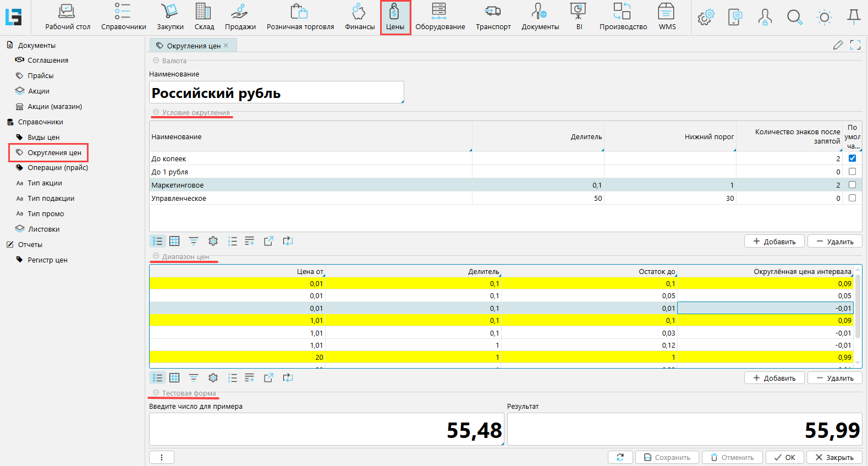Open the Финансы piggy bank module
This screenshot has width=868, height=466.
(x=360, y=17)
